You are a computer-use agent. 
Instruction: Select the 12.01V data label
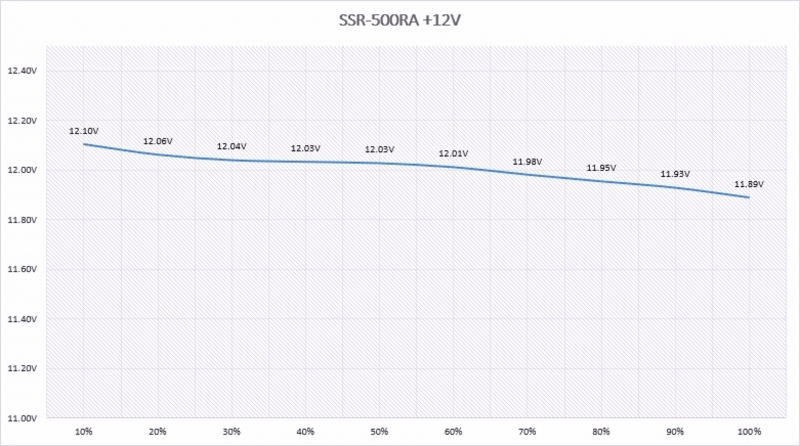tap(454, 154)
